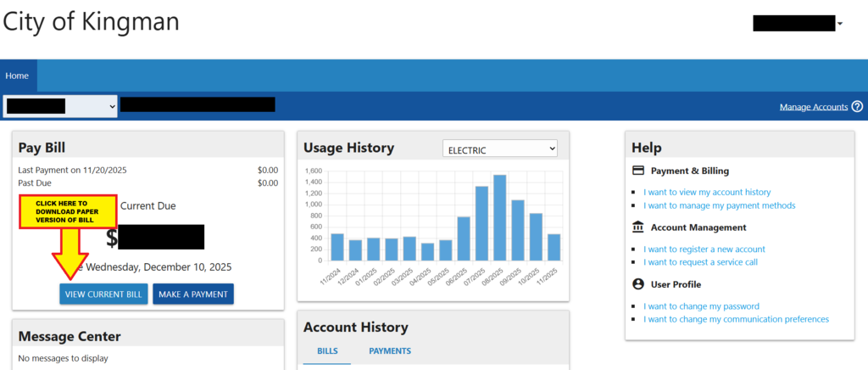
Task: Open 'I want to change my communication preferences'
Action: coord(736,320)
